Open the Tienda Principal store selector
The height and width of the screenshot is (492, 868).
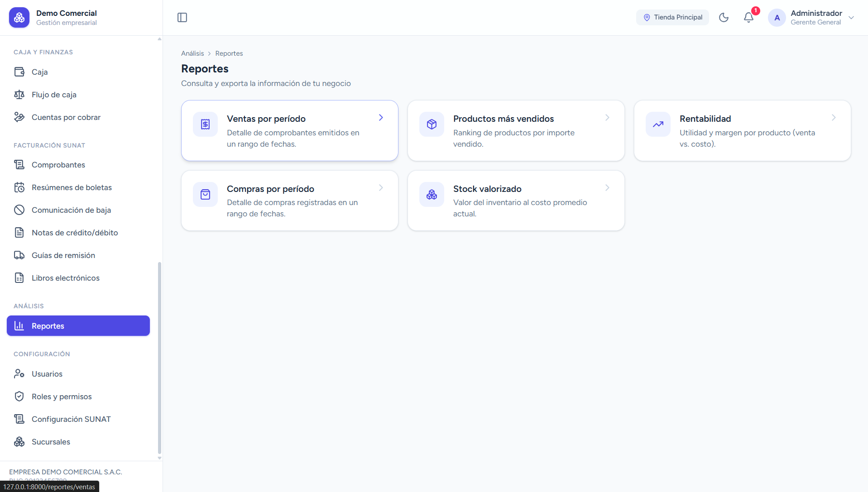[672, 17]
